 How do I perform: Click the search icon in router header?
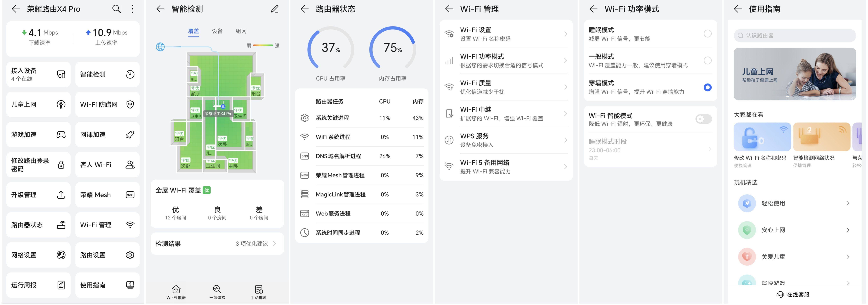click(x=116, y=9)
